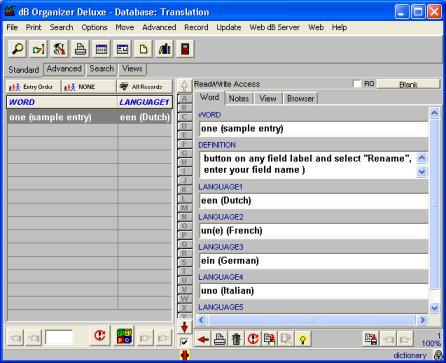Click the save record disk icon
This screenshot has width=446, height=363.
coord(371,339)
